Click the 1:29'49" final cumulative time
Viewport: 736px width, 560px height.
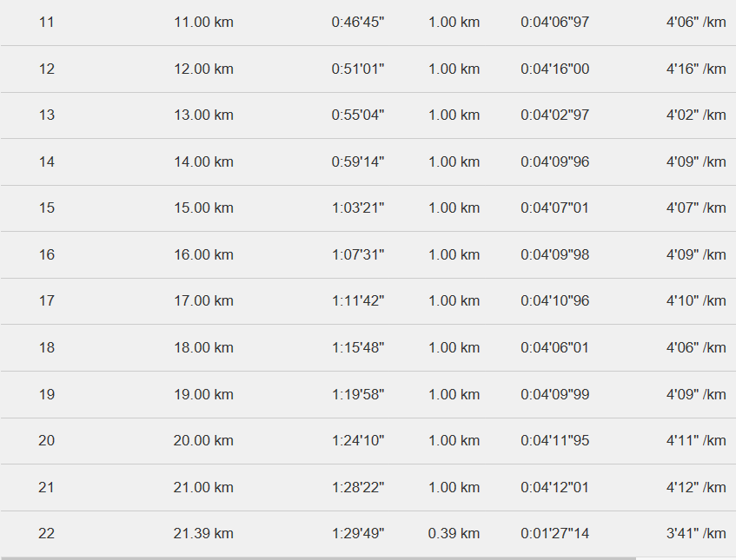(358, 533)
